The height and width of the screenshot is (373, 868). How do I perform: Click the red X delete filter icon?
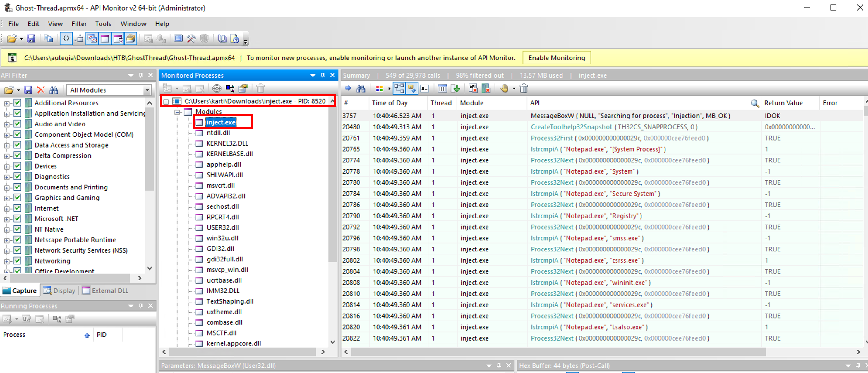41,90
